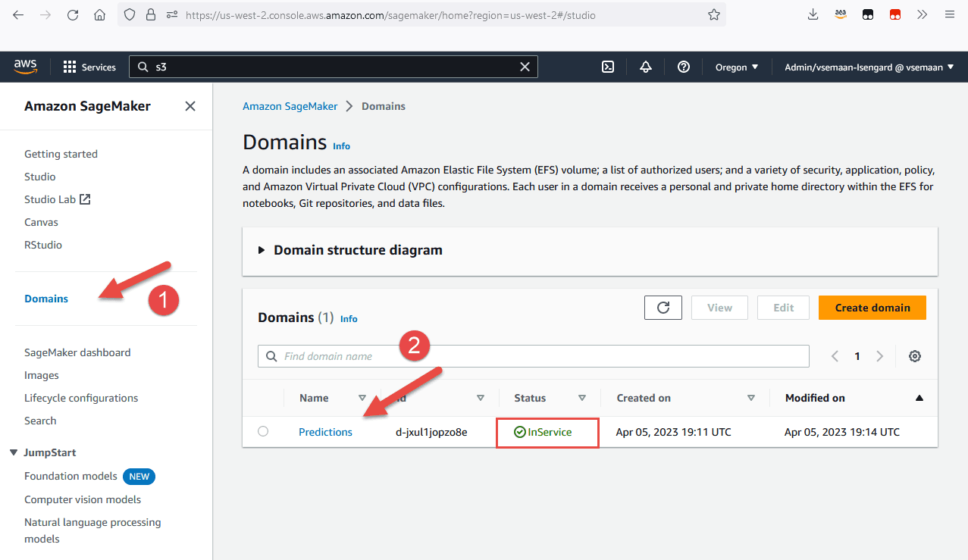Open Canvas in the sidebar
968x560 pixels.
[41, 222]
